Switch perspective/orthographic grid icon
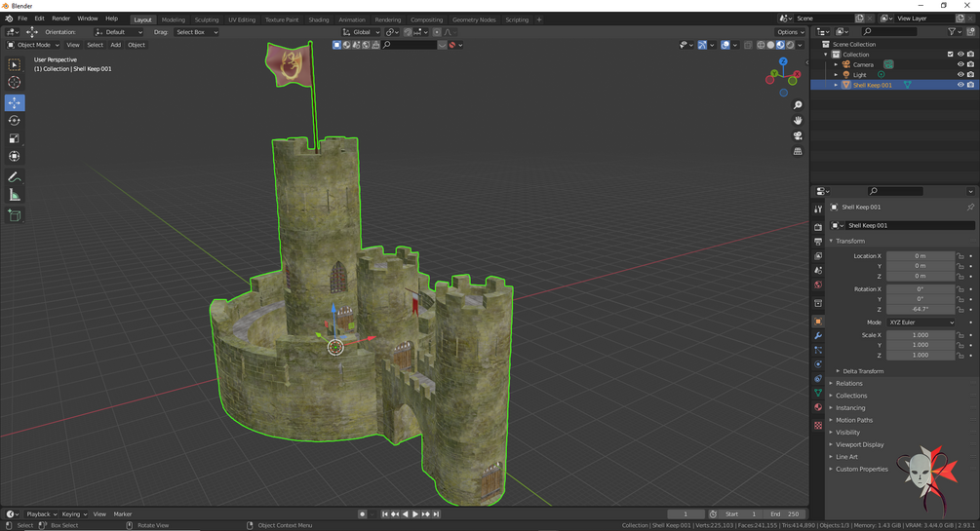 pos(798,151)
